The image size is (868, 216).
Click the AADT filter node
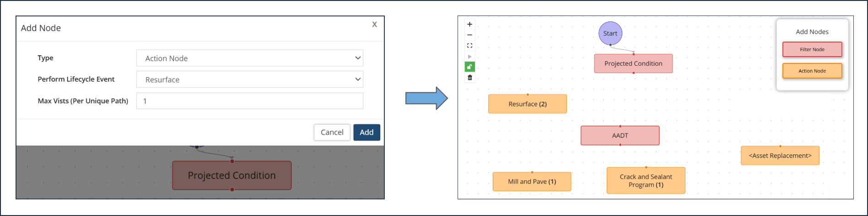pyautogui.click(x=620, y=136)
